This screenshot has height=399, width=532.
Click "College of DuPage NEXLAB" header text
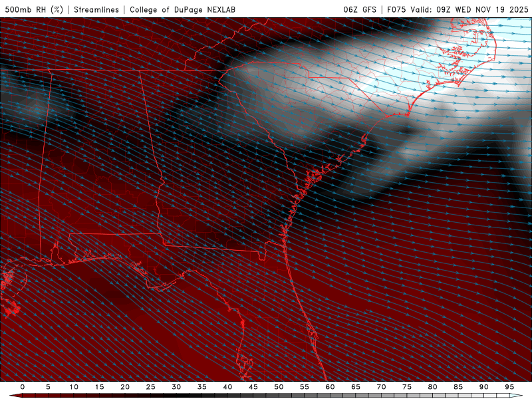coord(182,9)
